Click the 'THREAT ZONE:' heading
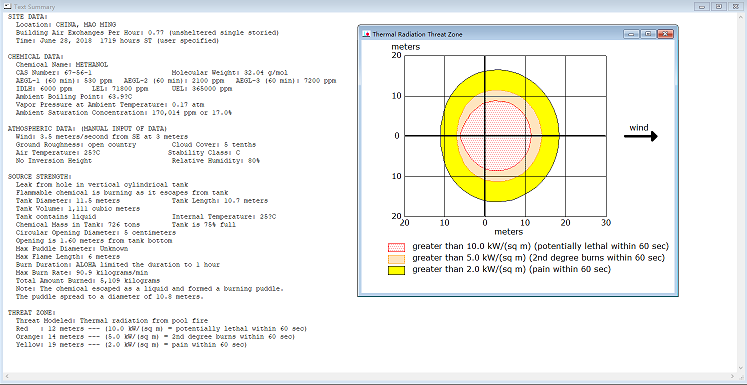This screenshot has width=747, height=385. point(30,313)
